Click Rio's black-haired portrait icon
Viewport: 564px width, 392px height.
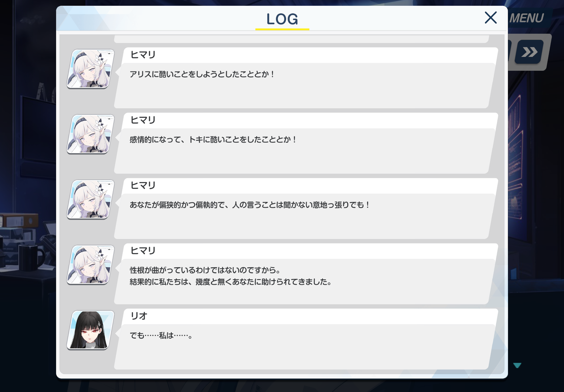click(x=91, y=330)
